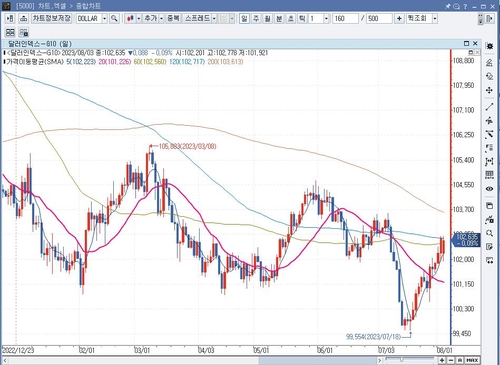Click the MAX zoom button
The image size is (500, 365).
tap(472, 360)
